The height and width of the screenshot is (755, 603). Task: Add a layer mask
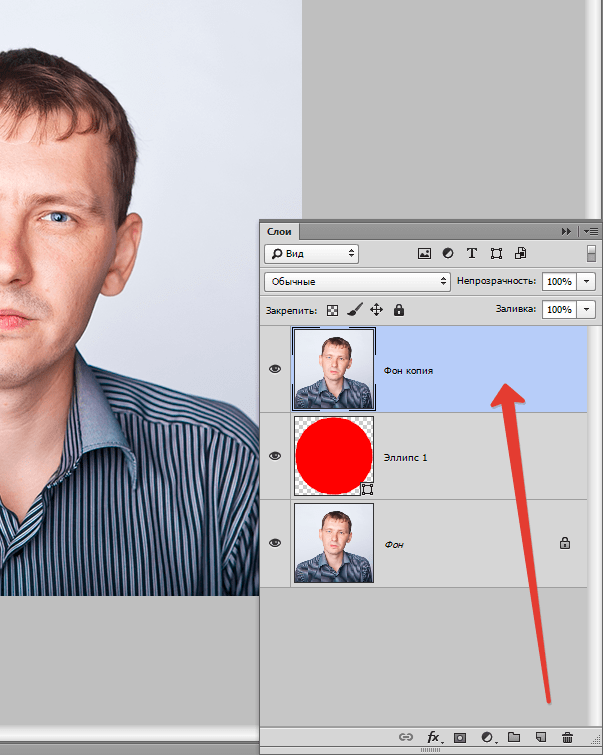tap(460, 737)
